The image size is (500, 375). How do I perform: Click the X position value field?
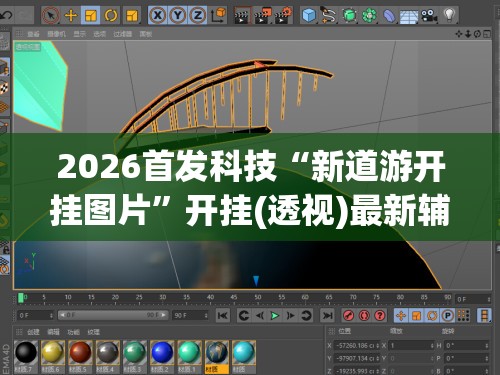click(x=357, y=346)
